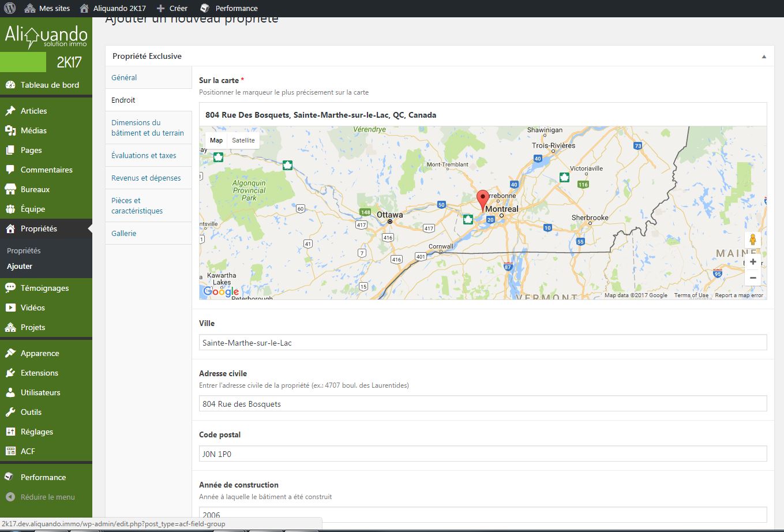Click the Témoignages chat icon
Viewport: 784px width, 532px height.
pos(10,288)
